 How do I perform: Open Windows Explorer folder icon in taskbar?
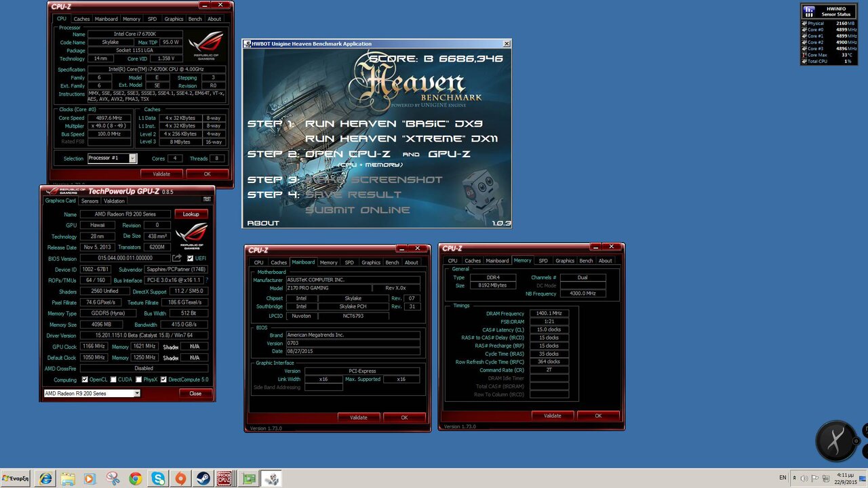[68, 479]
